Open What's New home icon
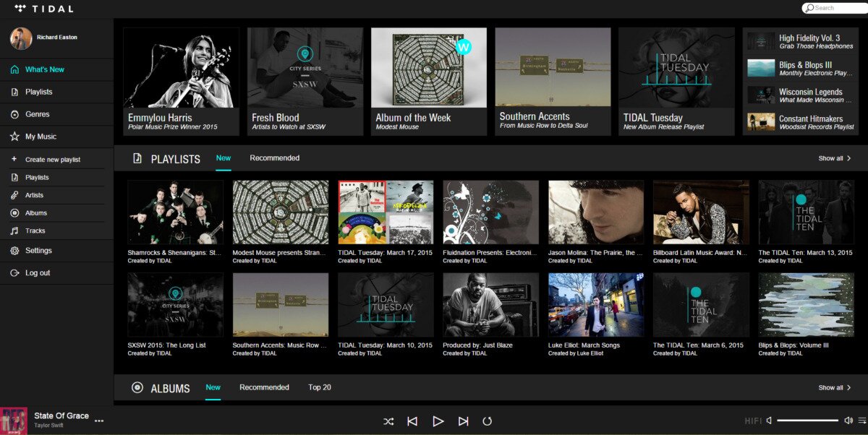The width and height of the screenshot is (868, 435). pyautogui.click(x=14, y=69)
